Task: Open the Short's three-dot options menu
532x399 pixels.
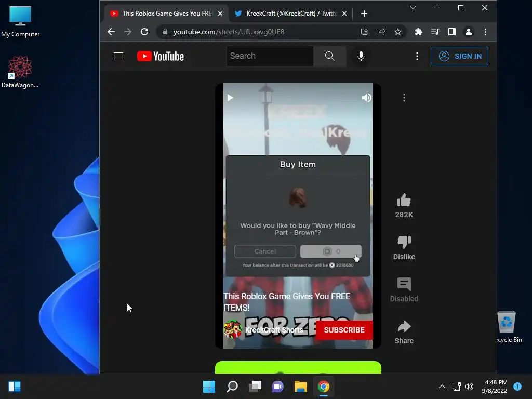Action: [404, 98]
